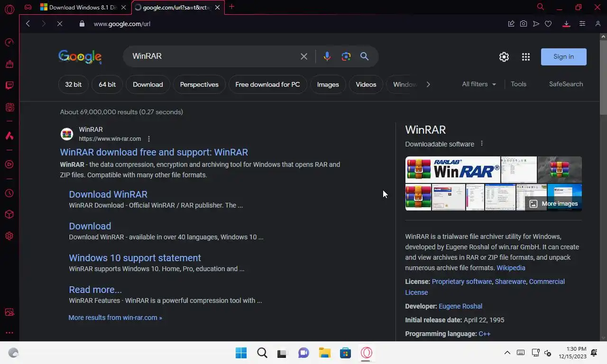
Task: Switch to Videos results
Action: [366, 84]
